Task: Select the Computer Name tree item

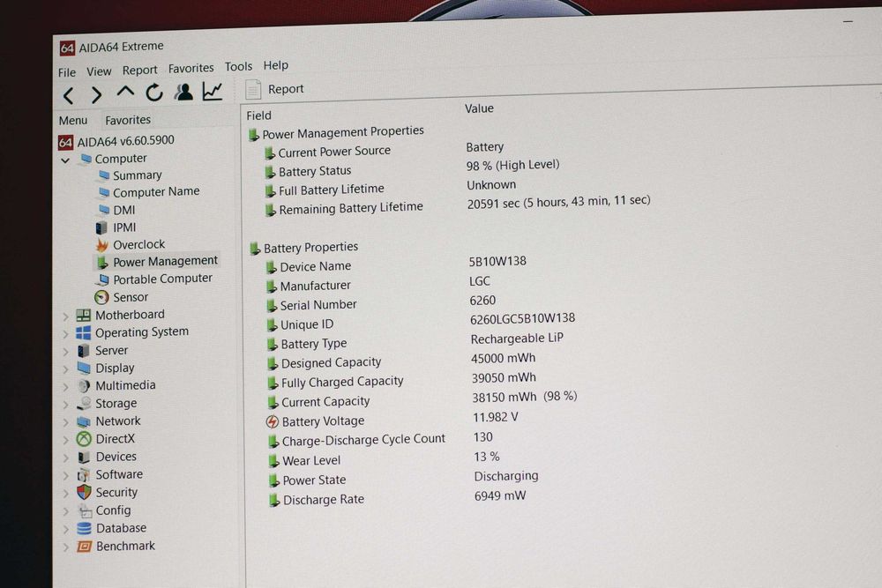Action: coord(149,191)
